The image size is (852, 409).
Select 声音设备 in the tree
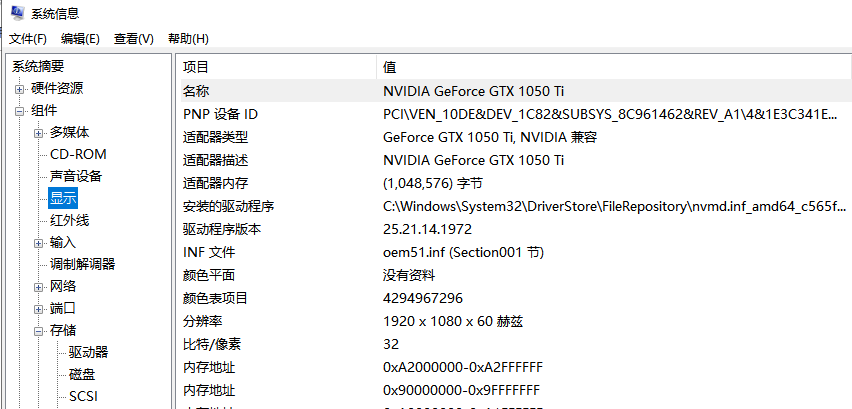coord(76,176)
